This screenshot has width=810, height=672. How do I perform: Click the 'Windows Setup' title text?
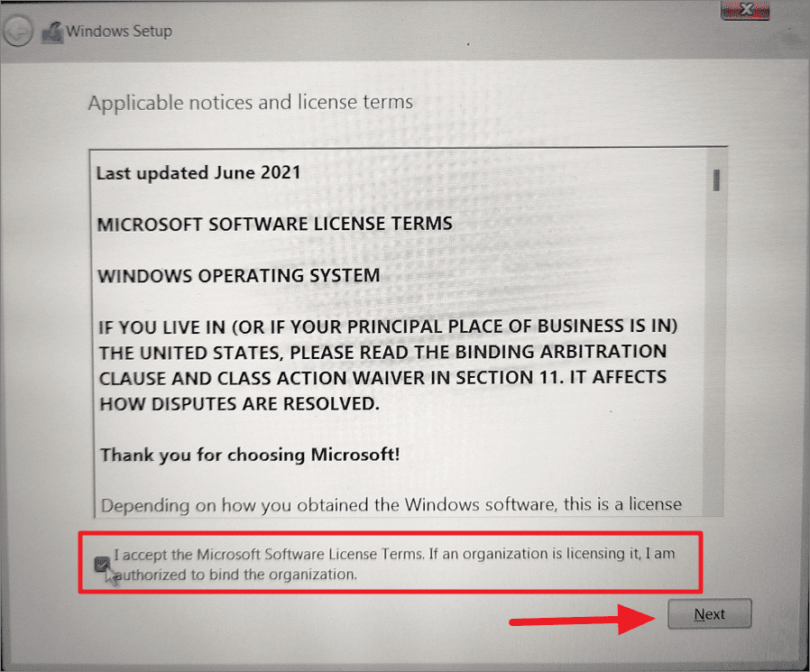119,31
